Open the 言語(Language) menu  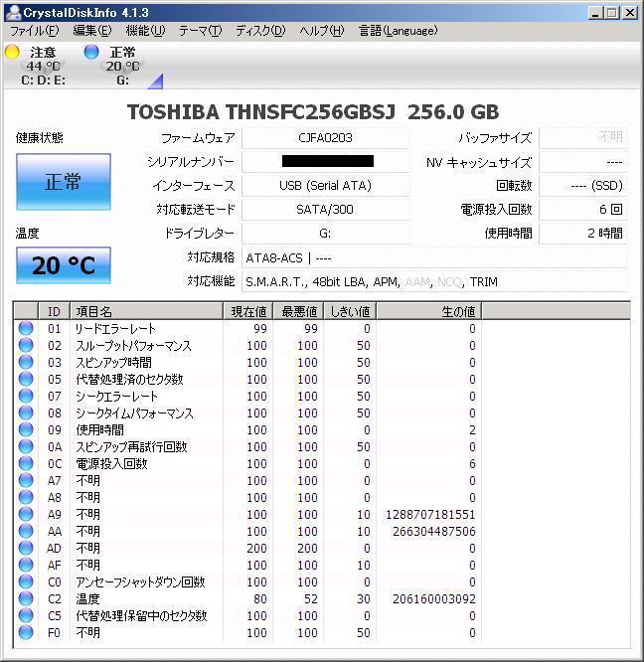click(398, 31)
